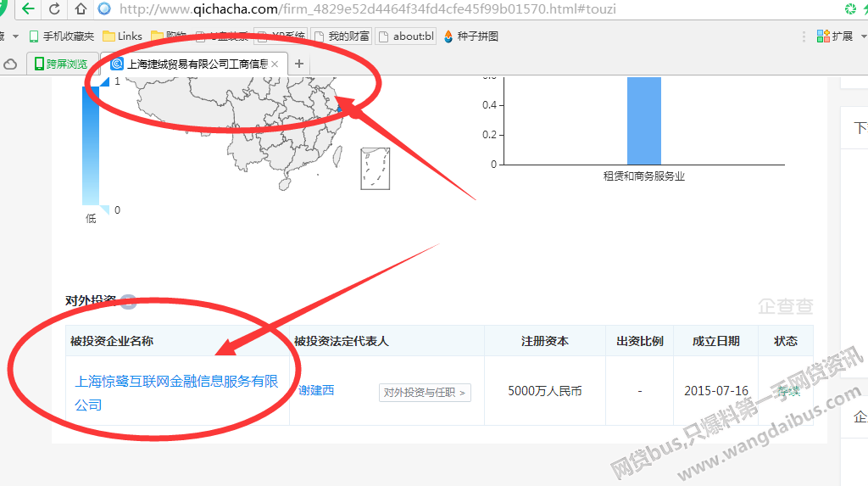The image size is (868, 486).
Task: Open the 种子拼图 bookmark
Action: tap(471, 36)
